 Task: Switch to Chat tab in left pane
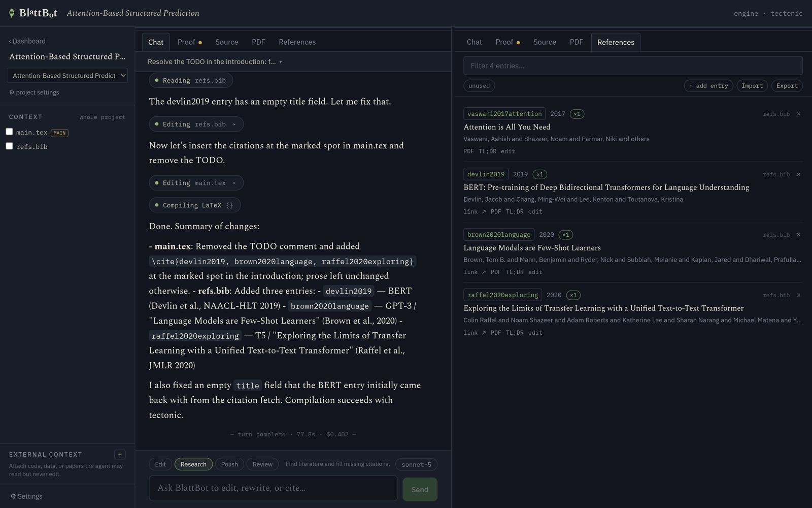(x=156, y=42)
